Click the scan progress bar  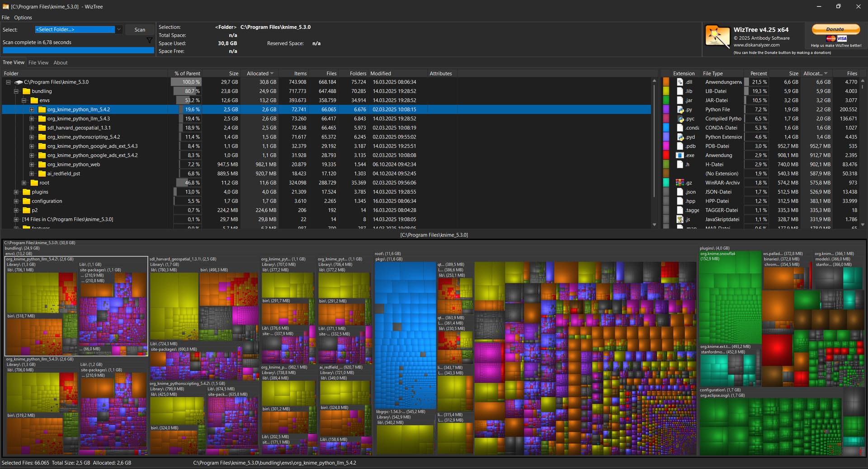coord(78,51)
